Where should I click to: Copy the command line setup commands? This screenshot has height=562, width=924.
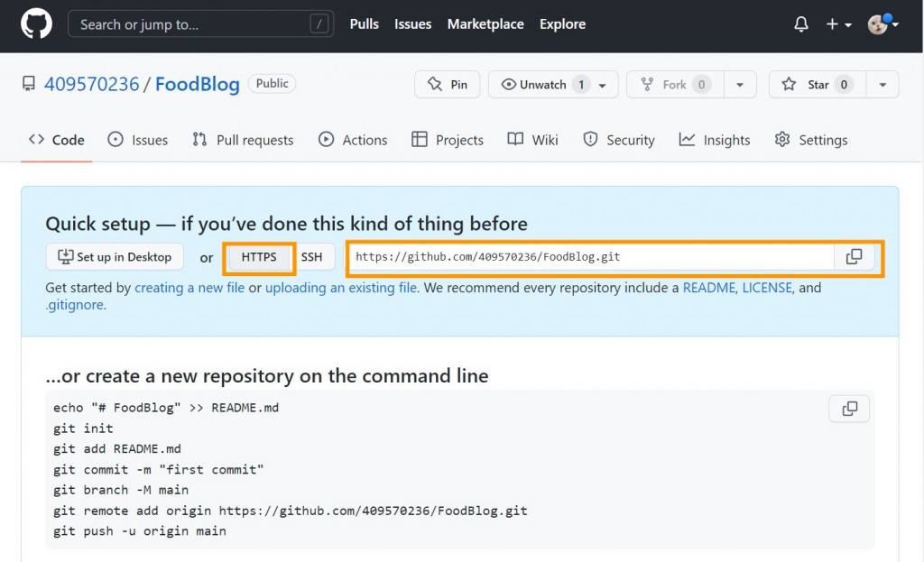click(849, 409)
